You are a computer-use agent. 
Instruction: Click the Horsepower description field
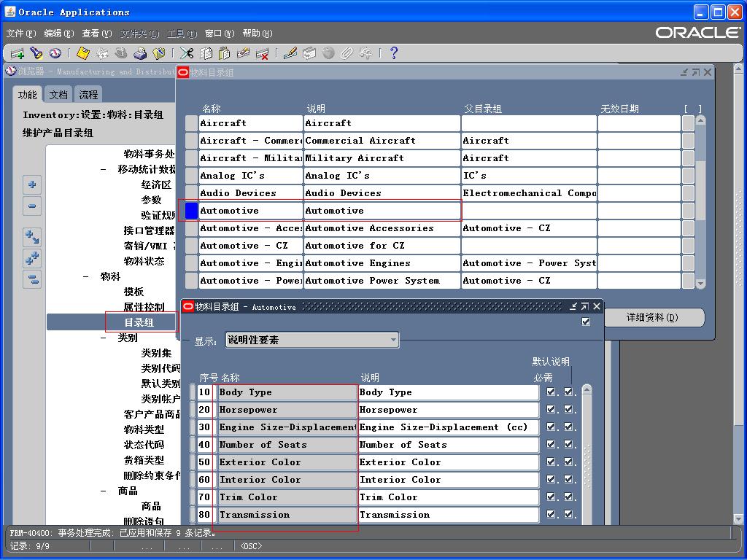coord(449,410)
